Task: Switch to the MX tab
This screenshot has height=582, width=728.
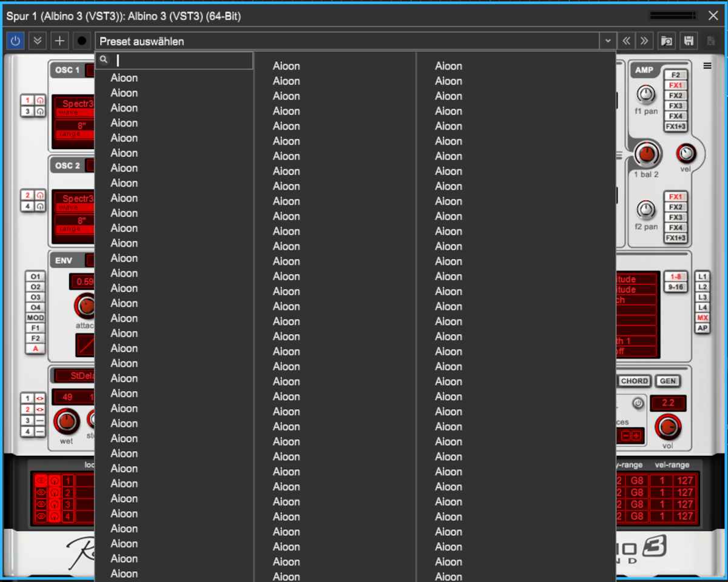Action: (x=703, y=318)
